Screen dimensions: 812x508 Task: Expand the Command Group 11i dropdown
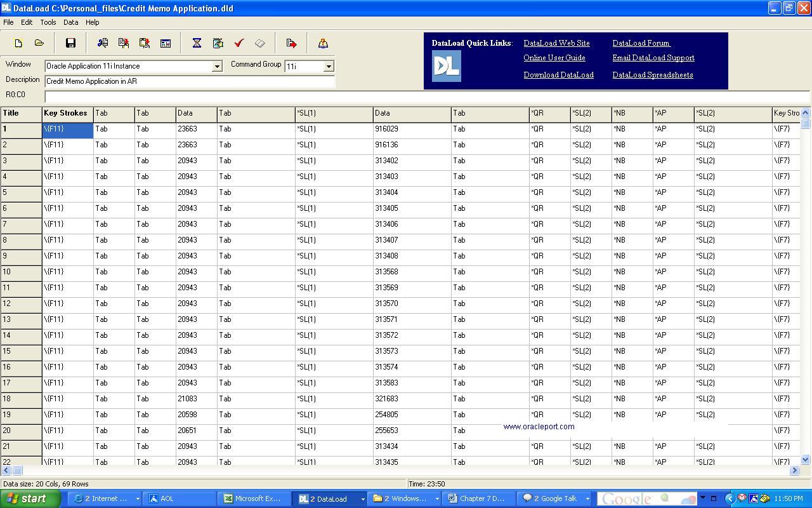328,66
